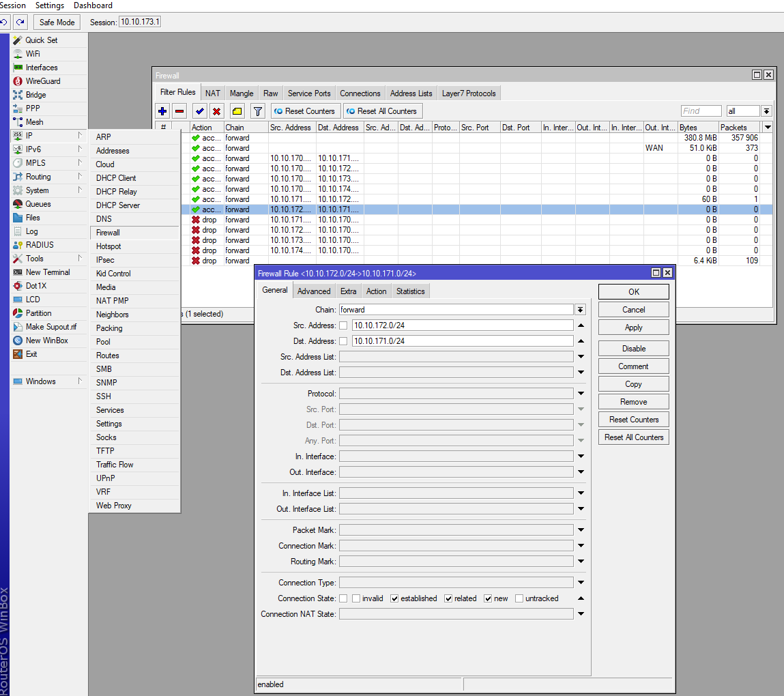Uncheck the established connection state checkbox
784x696 pixels.
tap(394, 598)
